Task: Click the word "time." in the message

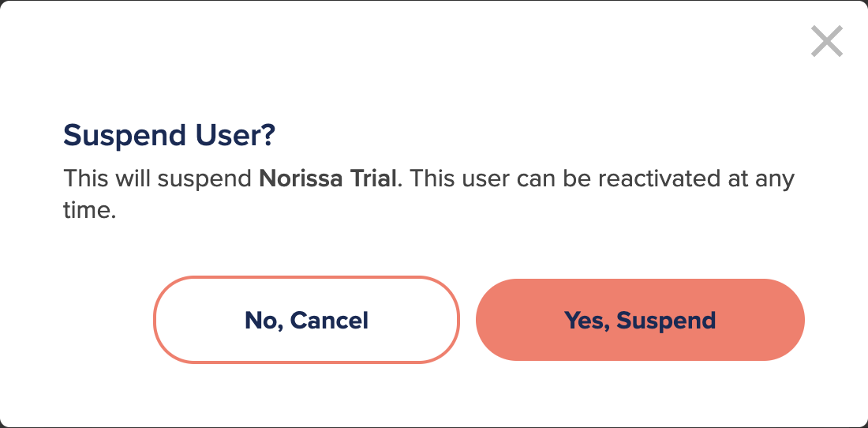Action: point(90,211)
